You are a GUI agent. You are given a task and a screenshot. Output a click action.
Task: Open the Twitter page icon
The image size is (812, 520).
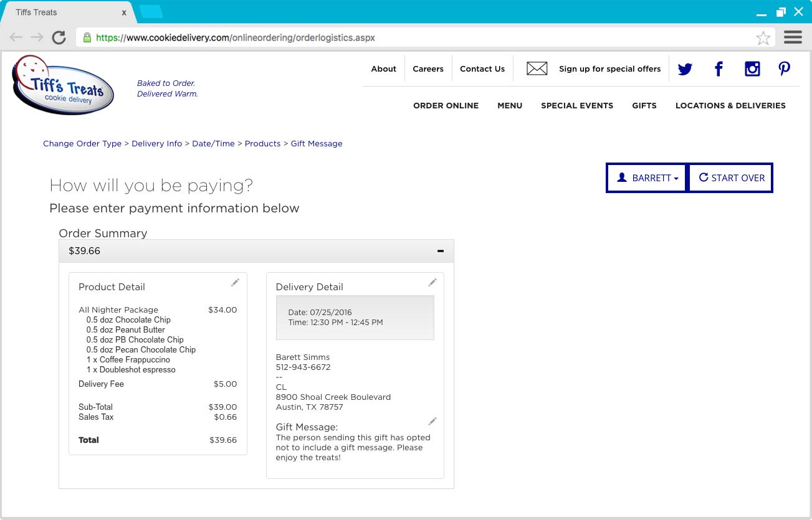tap(685, 69)
